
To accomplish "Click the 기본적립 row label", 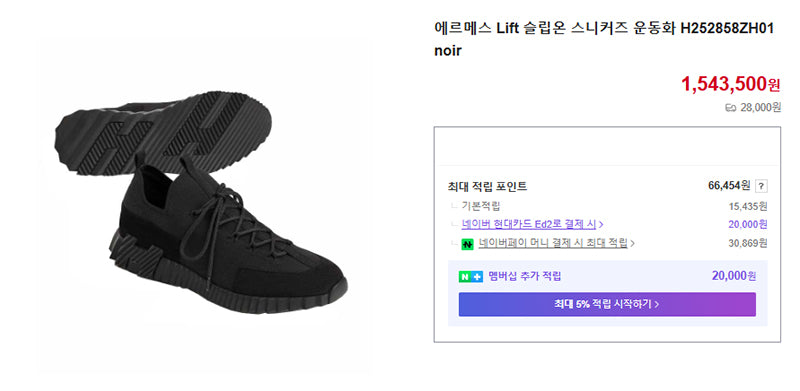I will click(481, 206).
